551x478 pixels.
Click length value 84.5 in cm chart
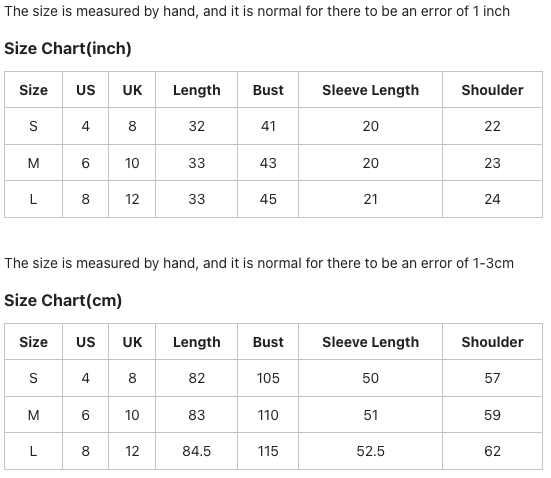point(197,451)
